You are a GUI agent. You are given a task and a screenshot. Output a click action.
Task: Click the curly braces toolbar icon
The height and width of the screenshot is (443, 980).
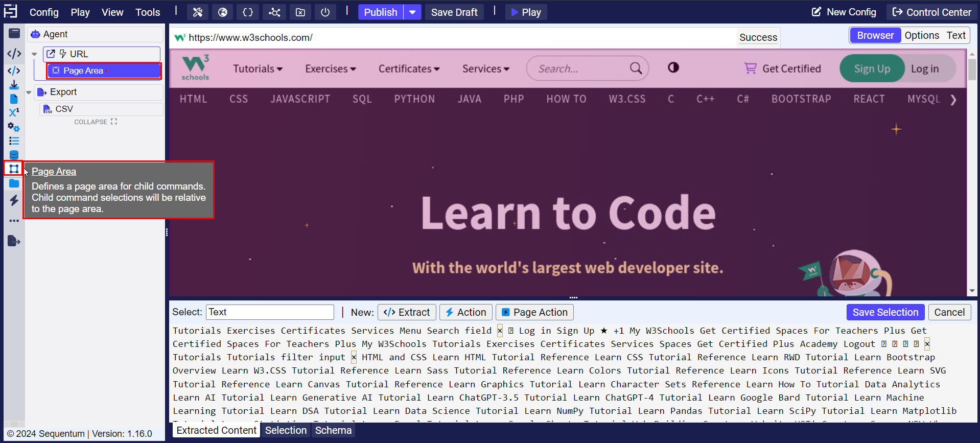coord(248,12)
